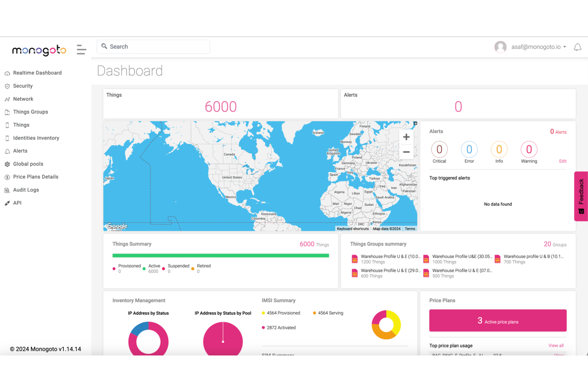Click the Identities Inventory icon

pos(8,138)
